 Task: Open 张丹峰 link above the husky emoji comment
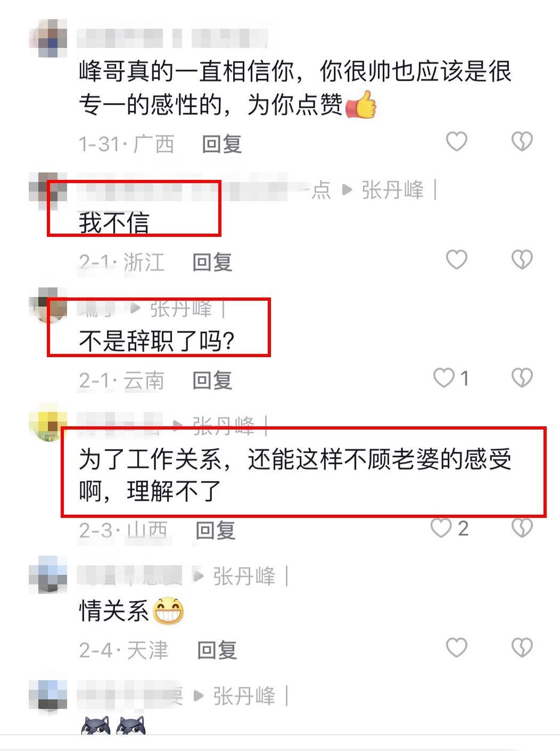click(244, 696)
